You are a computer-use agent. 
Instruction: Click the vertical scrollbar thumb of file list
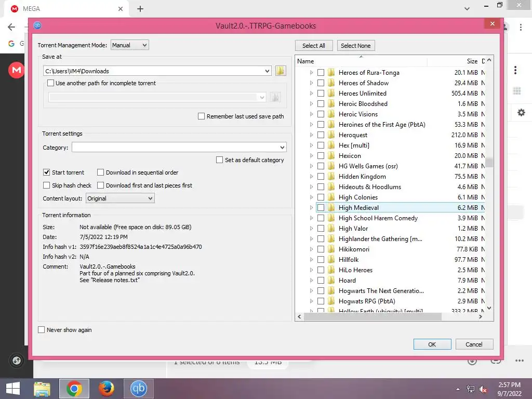[489, 162]
